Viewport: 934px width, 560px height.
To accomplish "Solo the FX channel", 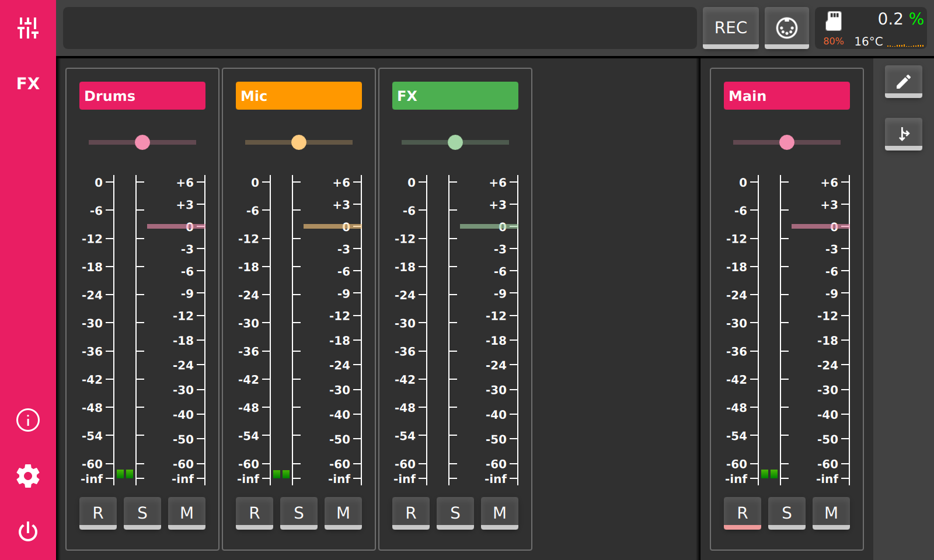I will [x=455, y=513].
